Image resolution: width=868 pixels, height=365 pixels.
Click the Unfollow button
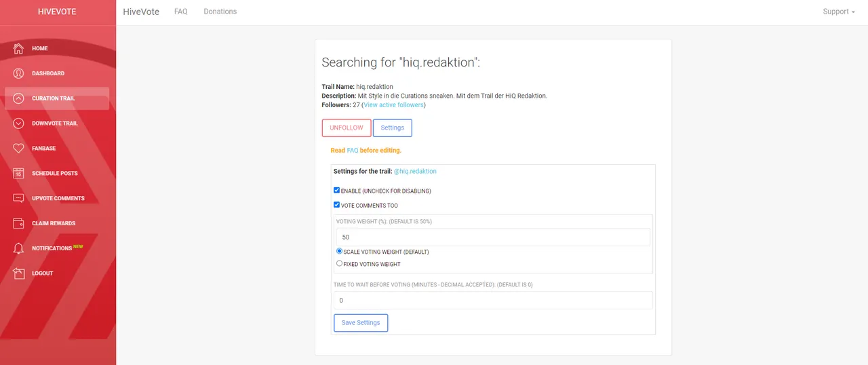click(347, 128)
